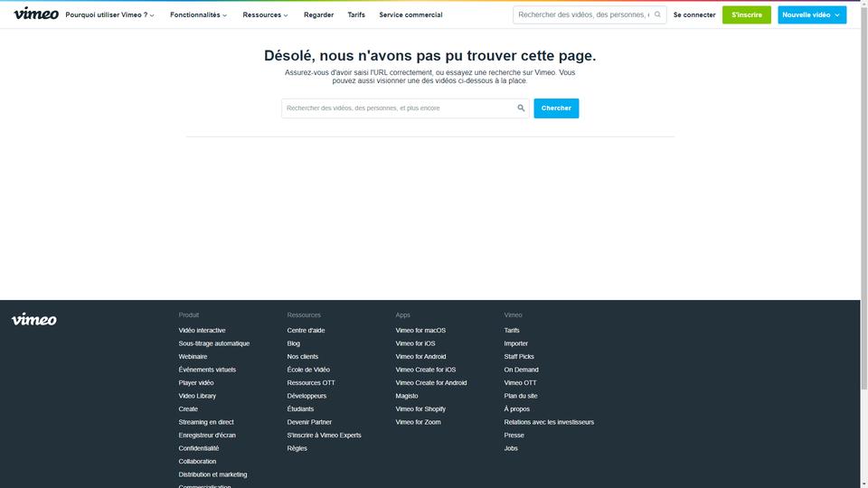Image resolution: width=868 pixels, height=488 pixels.
Task: Open Video Library link
Action: click(x=197, y=396)
